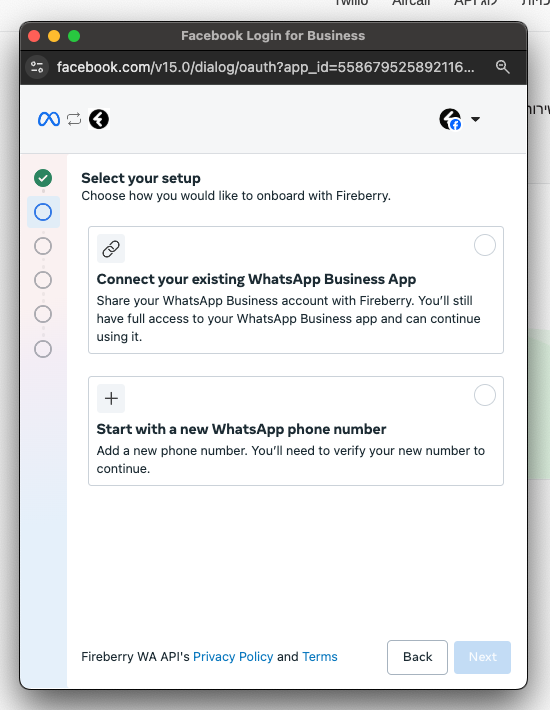The width and height of the screenshot is (550, 710).
Task: Click the zoom magnifier icon in address bar
Action: [502, 67]
